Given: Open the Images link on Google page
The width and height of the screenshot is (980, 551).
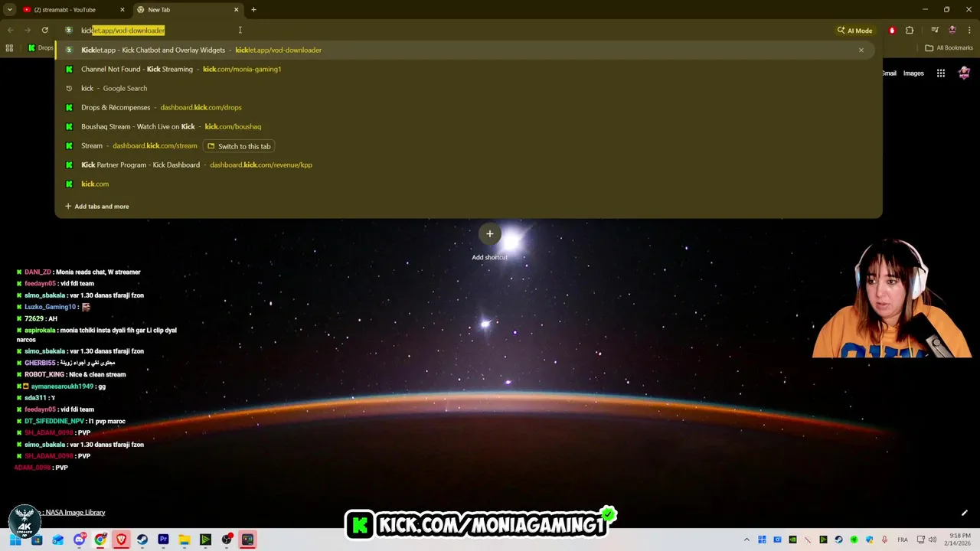Looking at the screenshot, I should (913, 73).
